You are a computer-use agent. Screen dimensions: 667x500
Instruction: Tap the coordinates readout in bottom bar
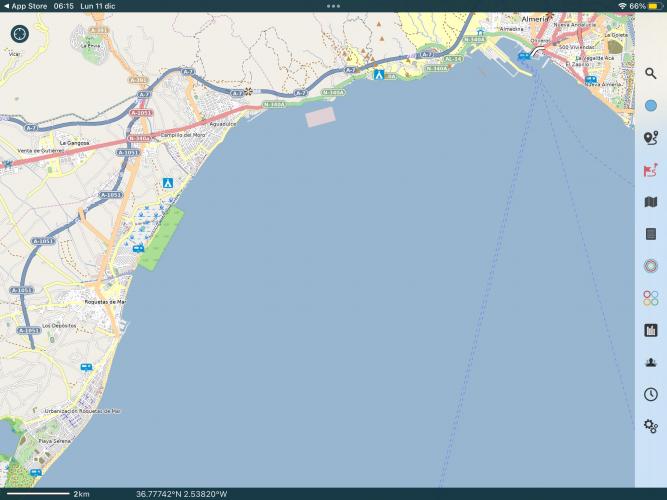(x=181, y=494)
